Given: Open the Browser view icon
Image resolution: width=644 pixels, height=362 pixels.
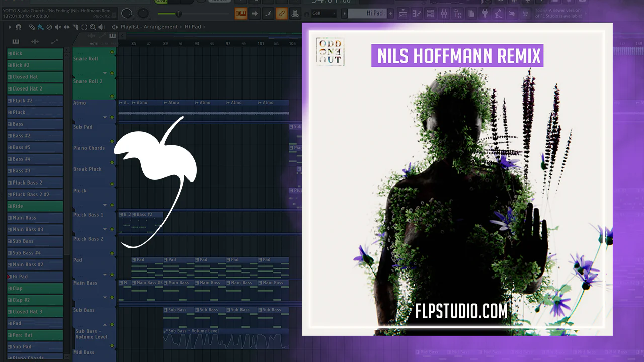Looking at the screenshot, I should 457,13.
